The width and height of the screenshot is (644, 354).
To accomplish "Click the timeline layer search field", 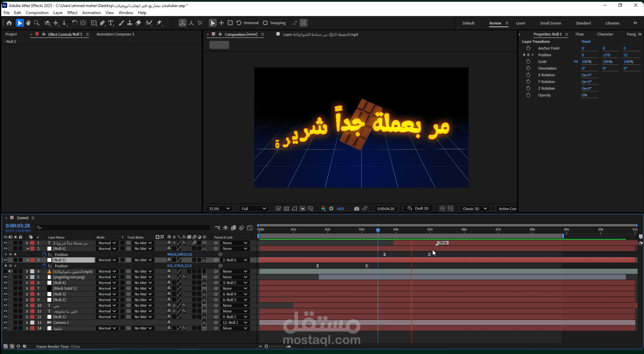I will [x=123, y=228].
